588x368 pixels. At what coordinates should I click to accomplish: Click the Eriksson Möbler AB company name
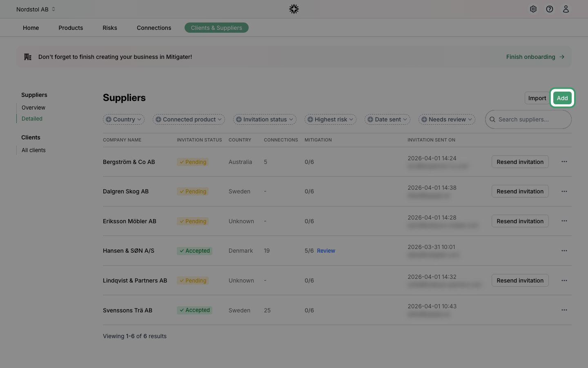point(129,221)
